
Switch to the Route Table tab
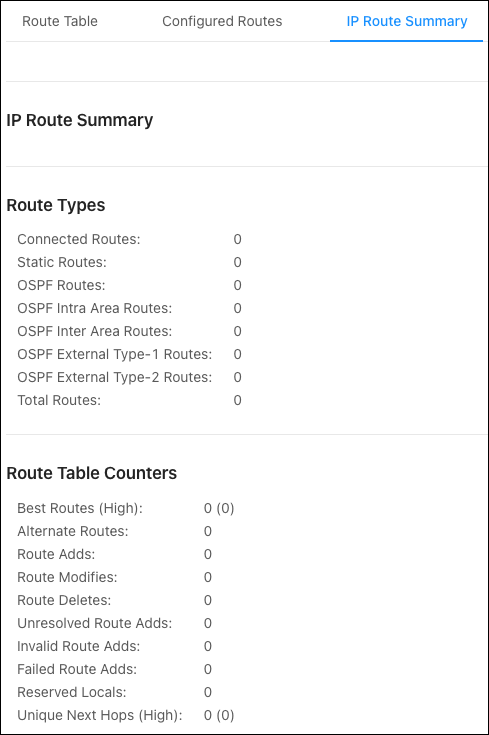tap(60, 21)
